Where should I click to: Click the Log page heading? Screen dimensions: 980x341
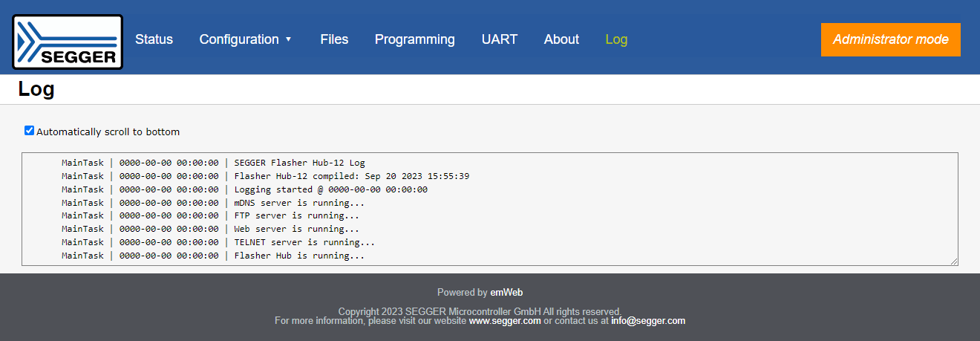36,90
